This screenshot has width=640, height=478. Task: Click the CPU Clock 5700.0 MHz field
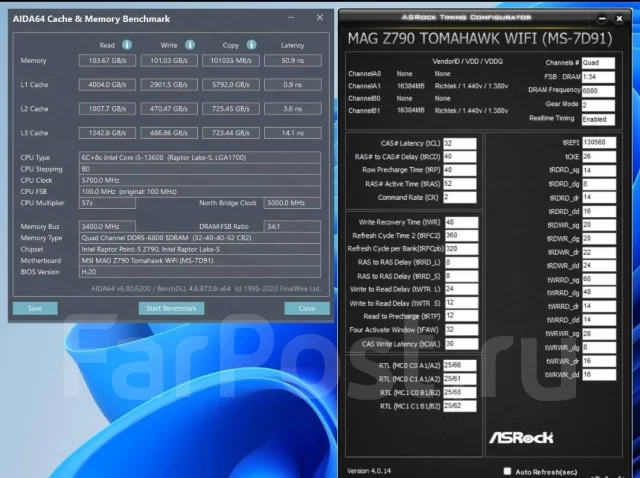[200, 180]
